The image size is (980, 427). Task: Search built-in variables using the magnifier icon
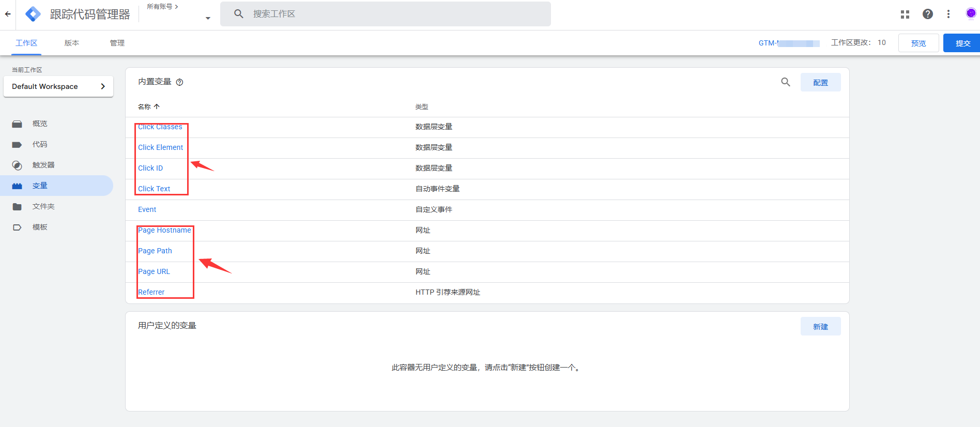pyautogui.click(x=786, y=82)
